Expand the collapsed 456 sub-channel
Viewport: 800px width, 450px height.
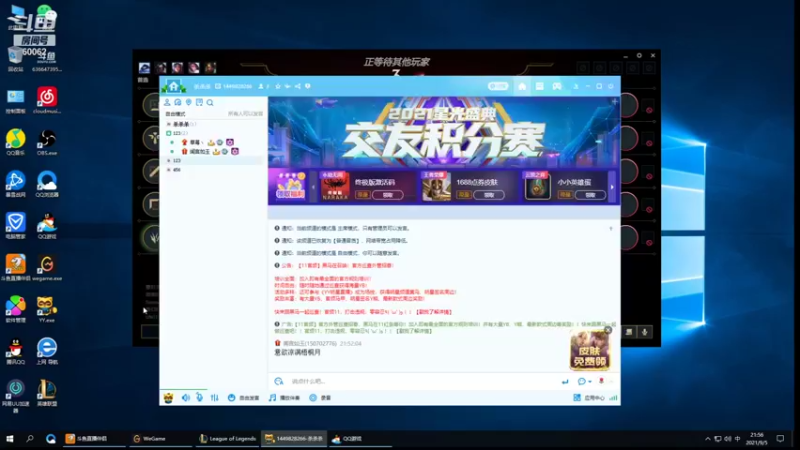click(x=169, y=169)
